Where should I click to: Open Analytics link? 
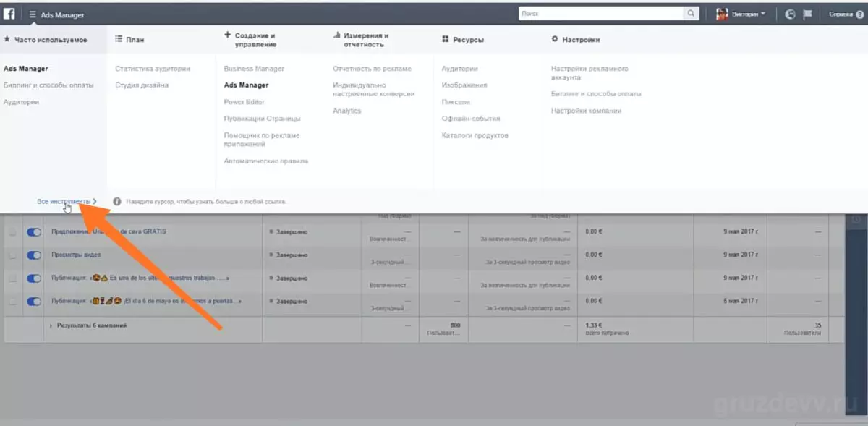point(347,111)
